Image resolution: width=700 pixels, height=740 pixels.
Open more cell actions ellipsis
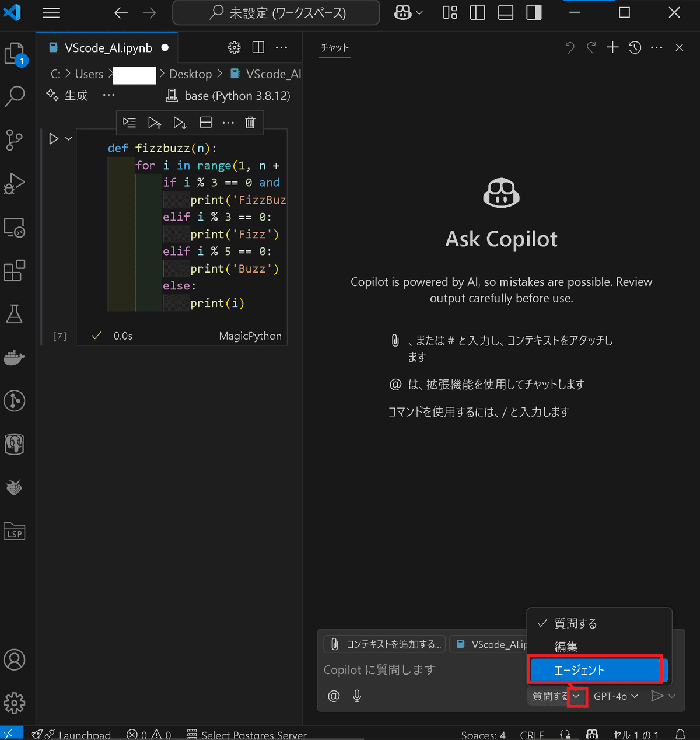pos(228,123)
